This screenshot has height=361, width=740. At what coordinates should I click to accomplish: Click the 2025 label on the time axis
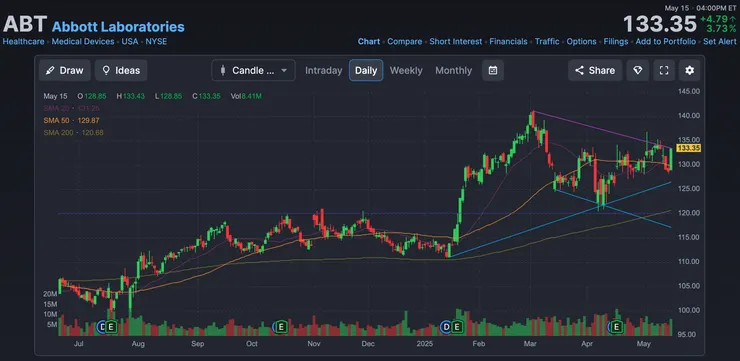[x=426, y=344]
